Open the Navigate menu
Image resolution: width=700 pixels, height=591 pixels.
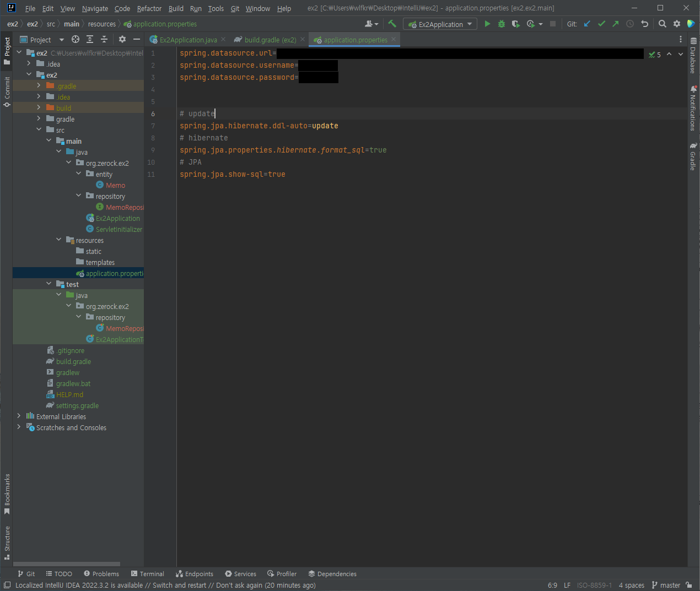(x=95, y=8)
